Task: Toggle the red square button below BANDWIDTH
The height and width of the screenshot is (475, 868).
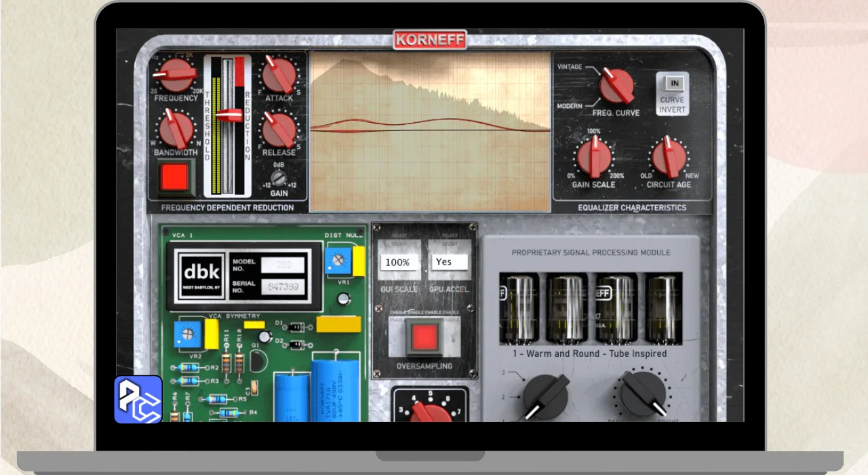Action: pos(174,176)
